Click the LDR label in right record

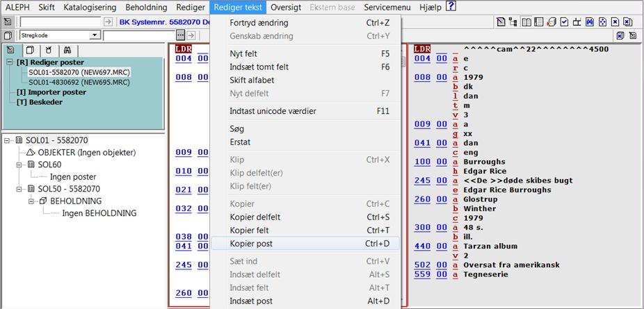pos(422,49)
